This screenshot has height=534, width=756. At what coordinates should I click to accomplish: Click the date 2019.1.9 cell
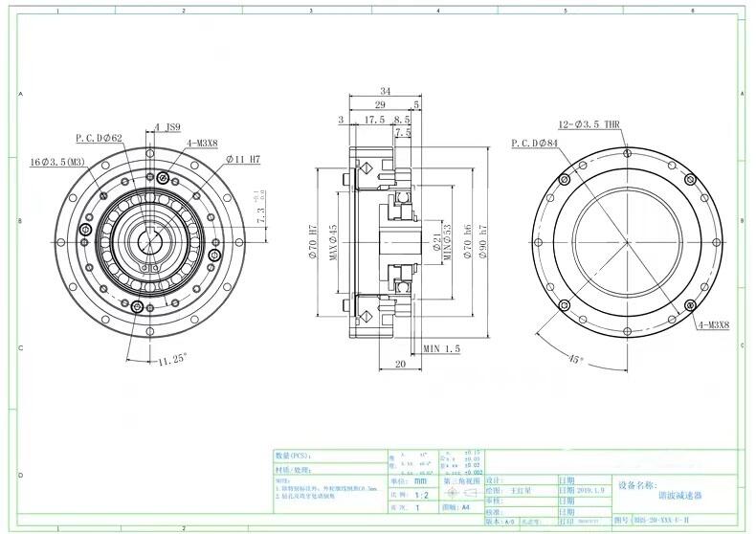[x=593, y=488]
